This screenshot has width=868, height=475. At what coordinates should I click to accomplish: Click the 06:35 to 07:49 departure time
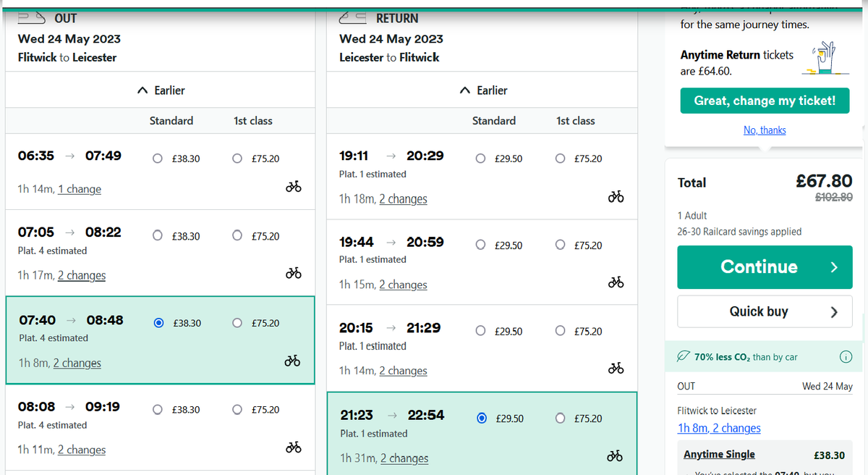pos(69,155)
